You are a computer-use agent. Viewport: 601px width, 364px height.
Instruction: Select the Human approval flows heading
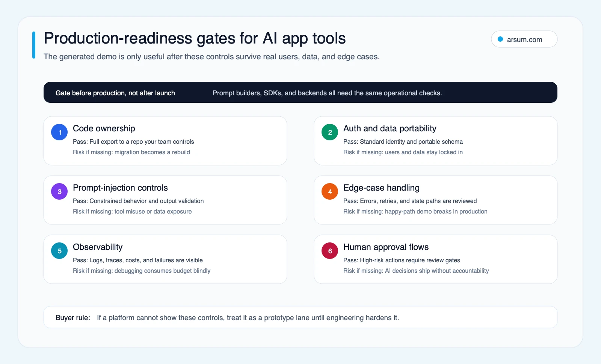pos(386,247)
